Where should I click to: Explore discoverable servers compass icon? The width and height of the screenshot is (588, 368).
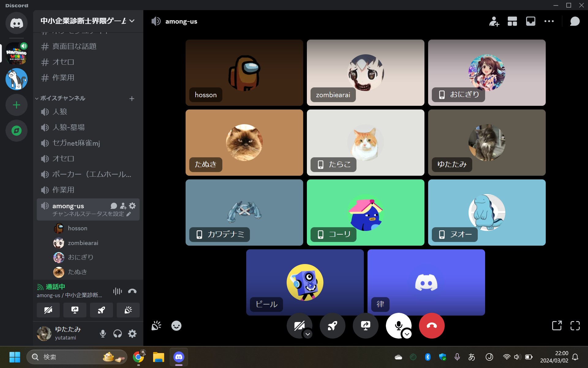tap(17, 131)
